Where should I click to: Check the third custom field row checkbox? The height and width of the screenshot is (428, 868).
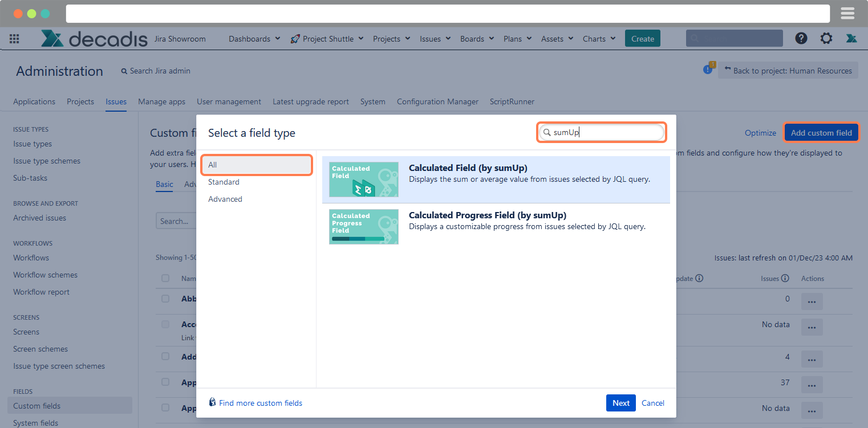point(165,356)
